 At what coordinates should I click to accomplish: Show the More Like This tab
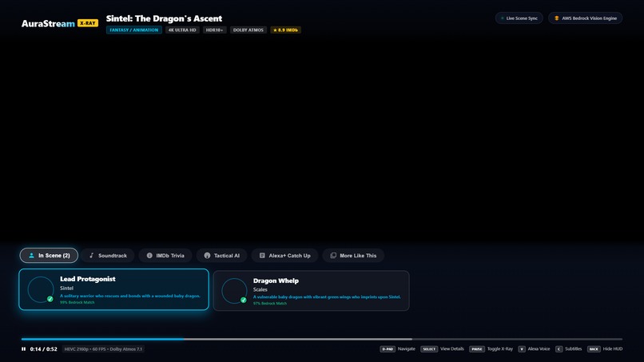[353, 255]
